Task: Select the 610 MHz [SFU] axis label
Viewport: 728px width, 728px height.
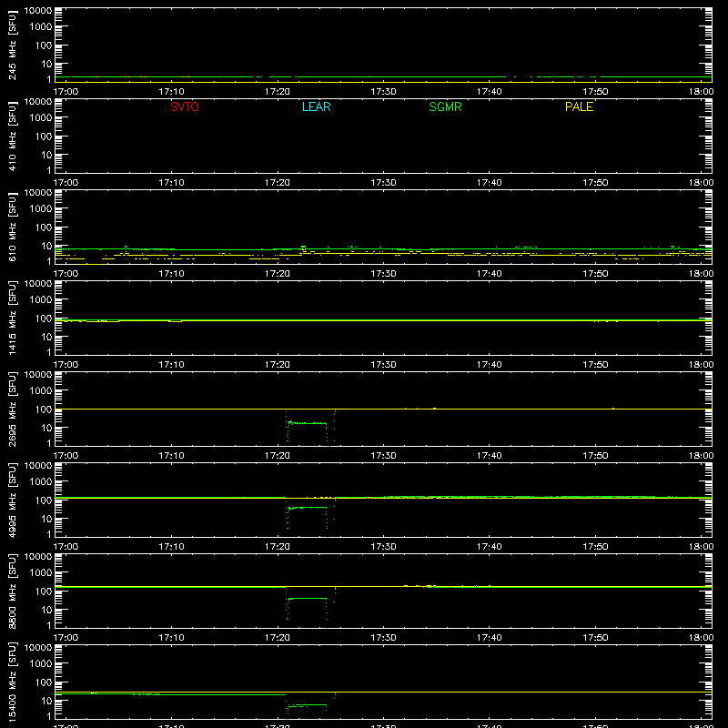Action: tap(12, 227)
